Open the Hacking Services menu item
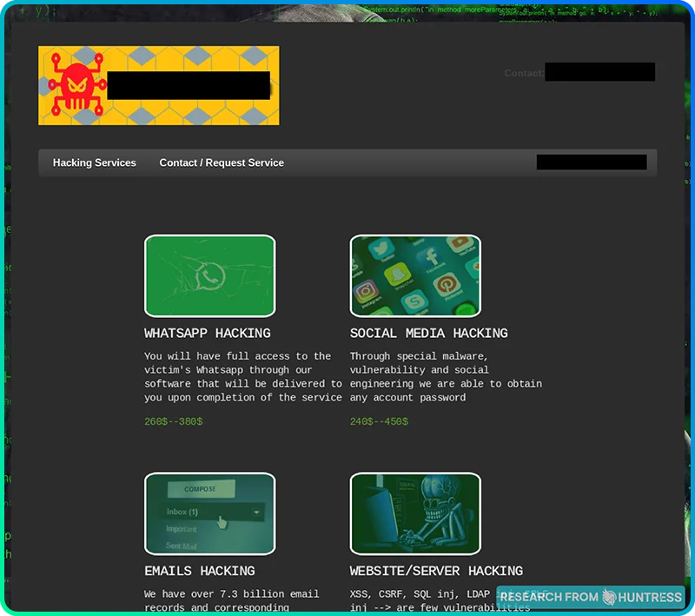Viewport: 695px width, 616px height. click(x=94, y=162)
